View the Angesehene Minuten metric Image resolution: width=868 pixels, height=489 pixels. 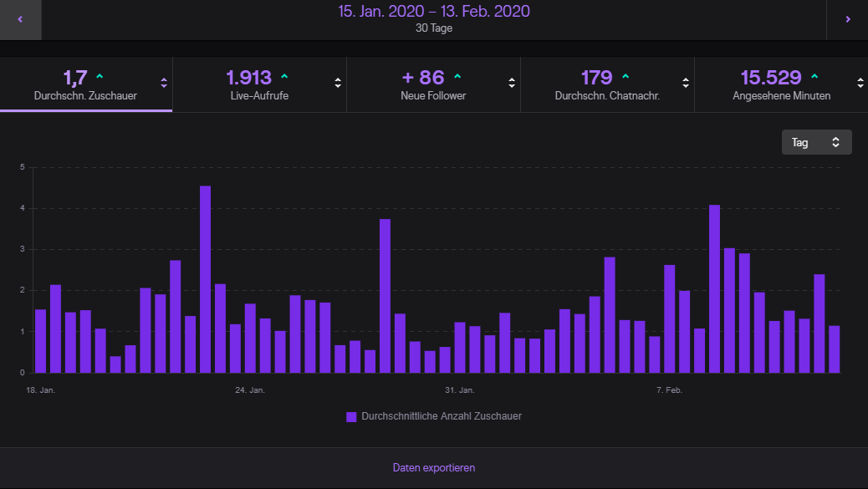(x=781, y=84)
